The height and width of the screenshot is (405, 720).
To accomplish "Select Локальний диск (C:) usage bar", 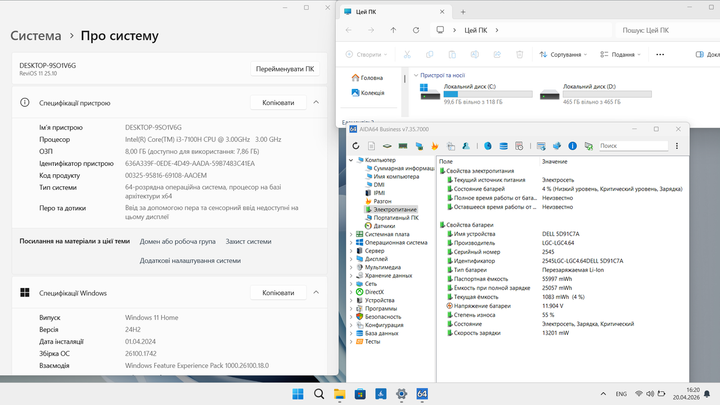I will (x=488, y=95).
